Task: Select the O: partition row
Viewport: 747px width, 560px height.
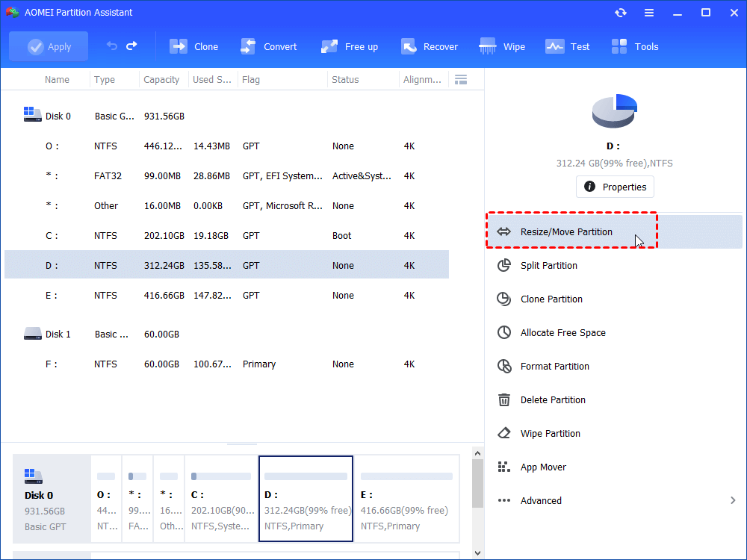Action: 227,146
